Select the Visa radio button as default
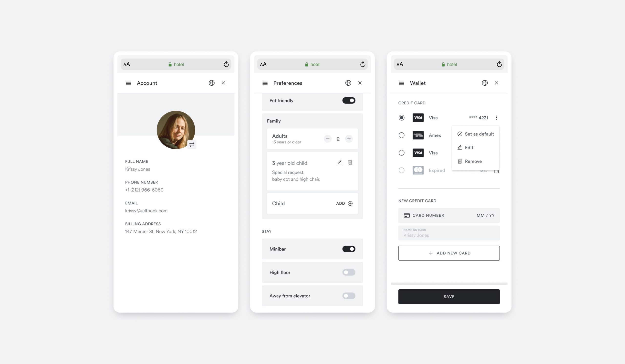 pos(401,117)
